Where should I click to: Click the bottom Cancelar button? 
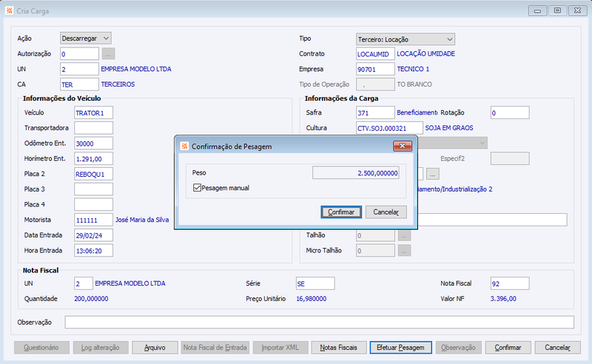pyautogui.click(x=558, y=348)
